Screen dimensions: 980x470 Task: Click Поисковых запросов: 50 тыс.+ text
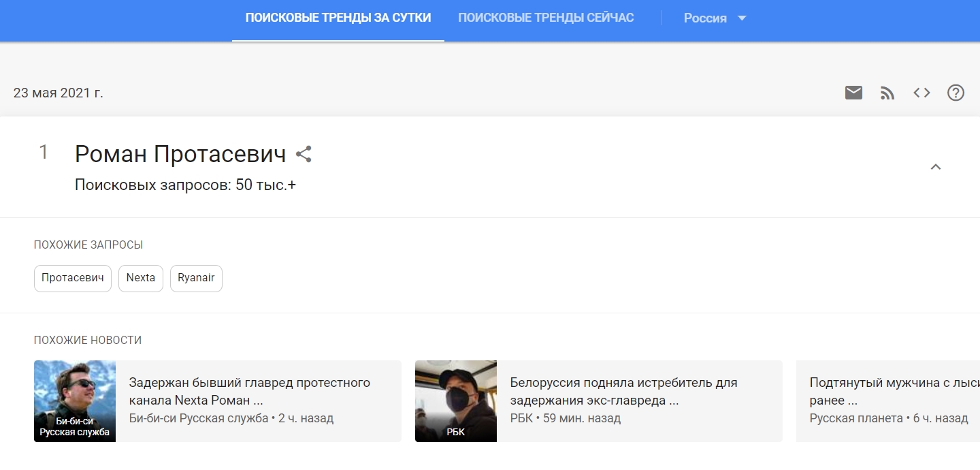(185, 185)
